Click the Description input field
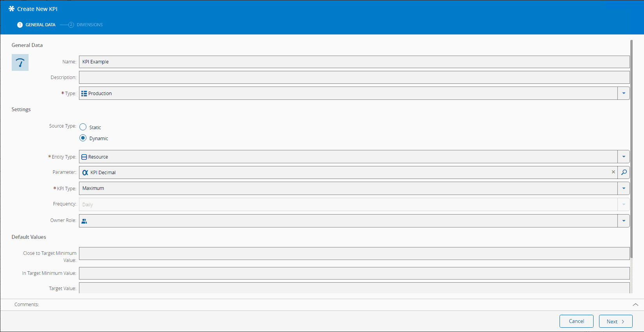The image size is (644, 332). [x=354, y=77]
